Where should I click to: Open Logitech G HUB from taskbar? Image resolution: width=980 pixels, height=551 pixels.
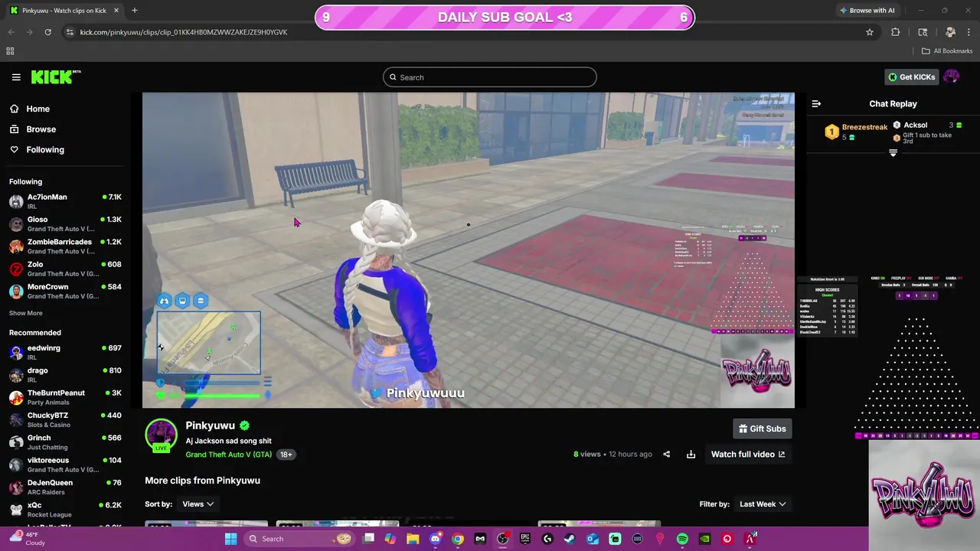click(547, 539)
